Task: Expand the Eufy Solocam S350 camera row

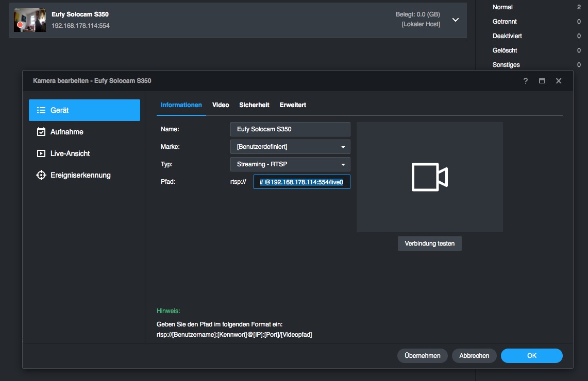Action: 455,20
